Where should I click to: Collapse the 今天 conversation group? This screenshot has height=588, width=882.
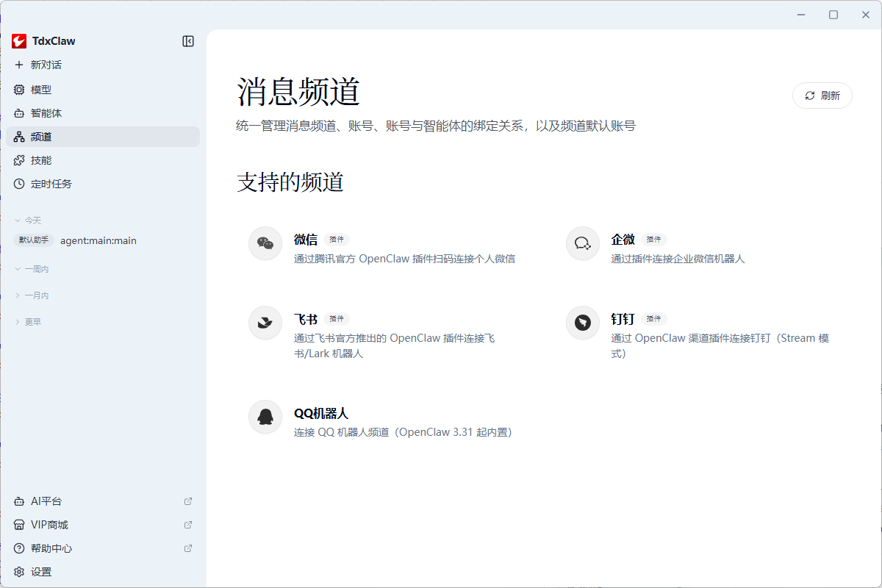pyautogui.click(x=28, y=220)
